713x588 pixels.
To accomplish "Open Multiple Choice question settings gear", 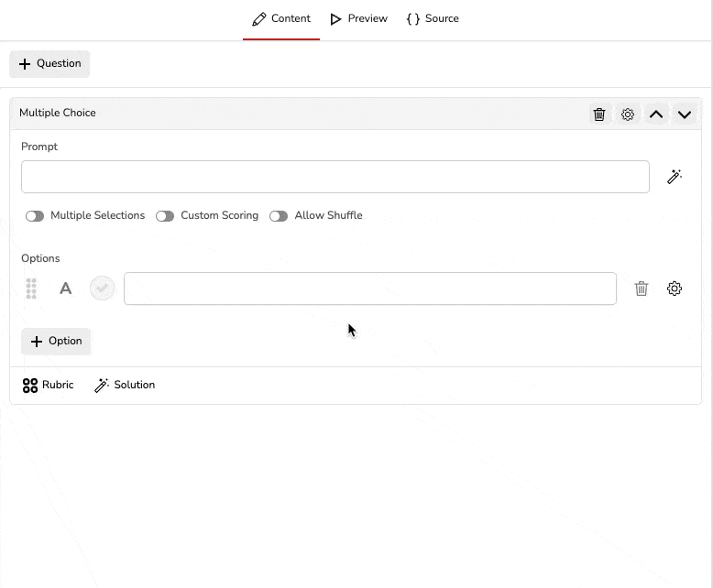I will [628, 114].
